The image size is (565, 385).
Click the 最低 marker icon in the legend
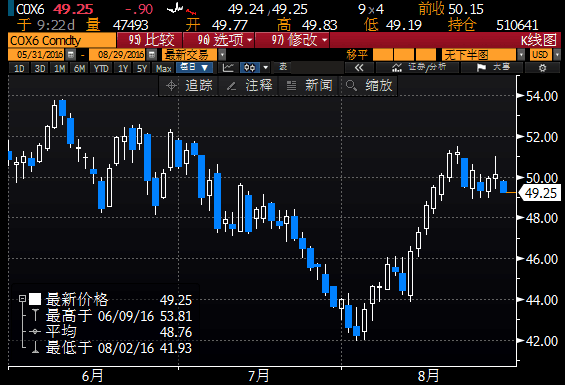click(35, 348)
